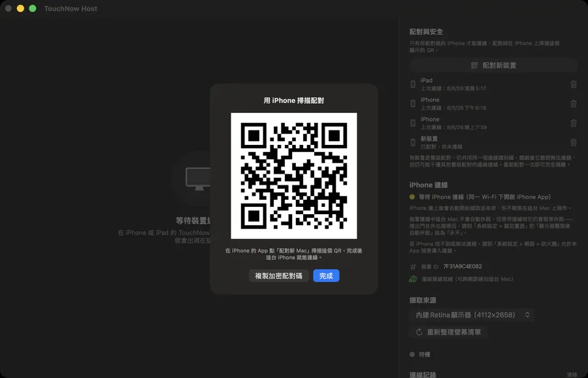The width and height of the screenshot is (588, 378).
Task: Click the QR scanning instruction text in dialog
Action: pos(293,254)
